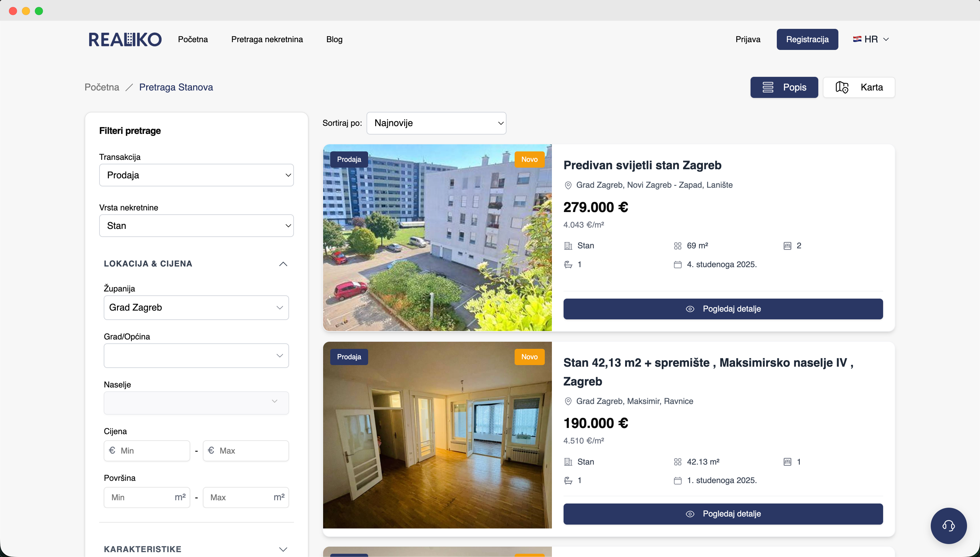Expand the KARAKTERISTIKE section
Image resolution: width=980 pixels, height=557 pixels.
click(283, 549)
